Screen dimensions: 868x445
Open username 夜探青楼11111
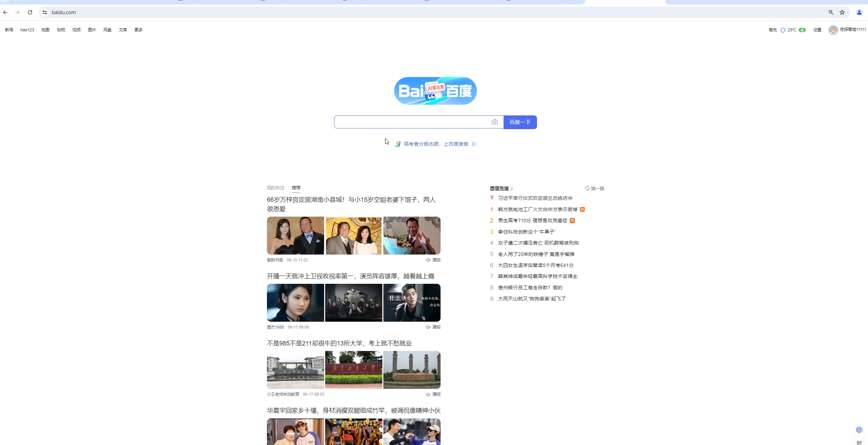click(x=852, y=30)
